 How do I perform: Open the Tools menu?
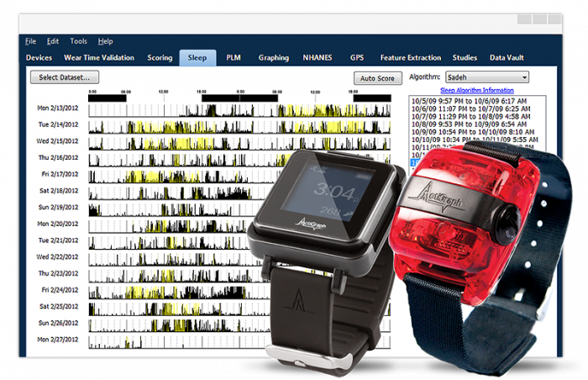click(x=78, y=41)
